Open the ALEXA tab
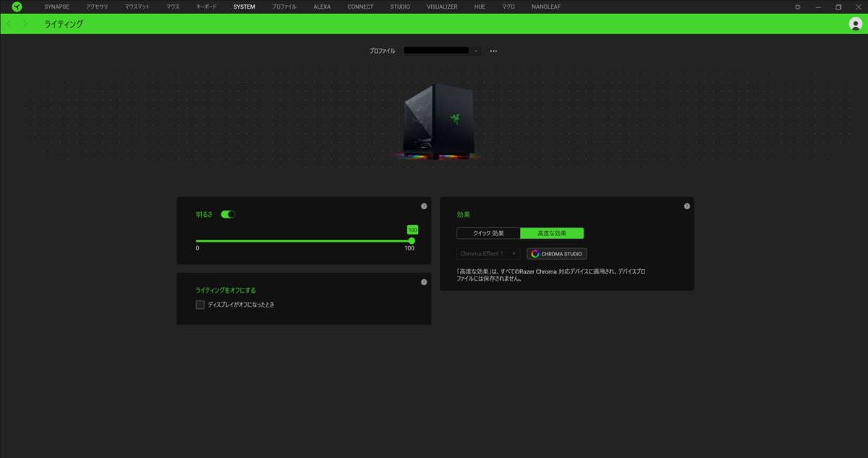The width and height of the screenshot is (868, 458). pyautogui.click(x=322, y=7)
